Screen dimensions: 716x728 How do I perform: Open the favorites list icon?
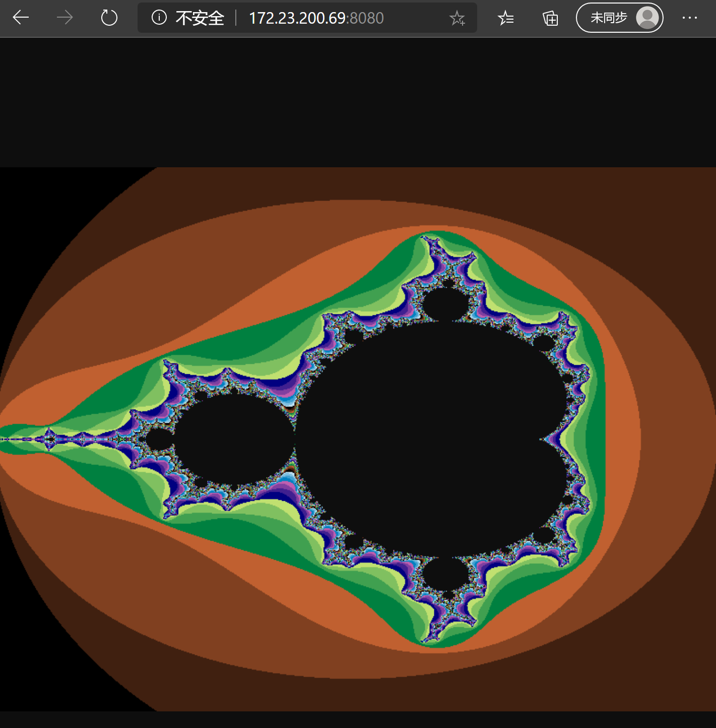click(505, 19)
